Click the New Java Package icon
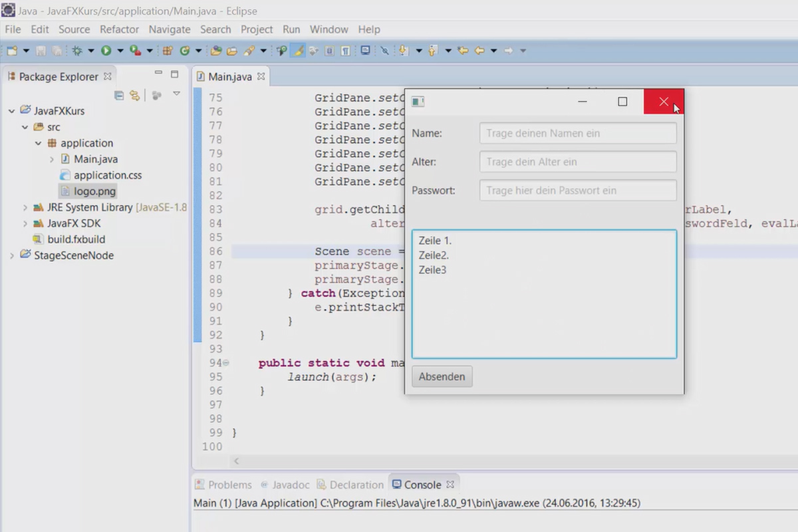The width and height of the screenshot is (798, 532). [x=167, y=51]
